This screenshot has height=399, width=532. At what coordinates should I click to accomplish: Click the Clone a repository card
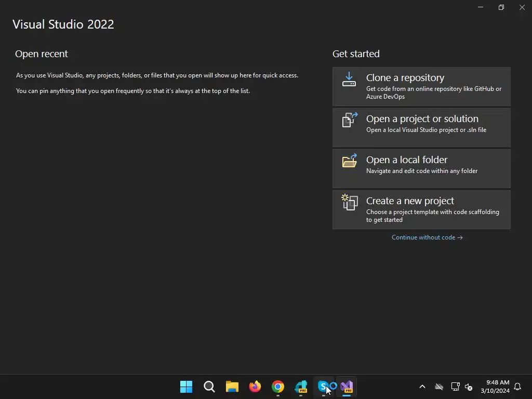coord(421,87)
